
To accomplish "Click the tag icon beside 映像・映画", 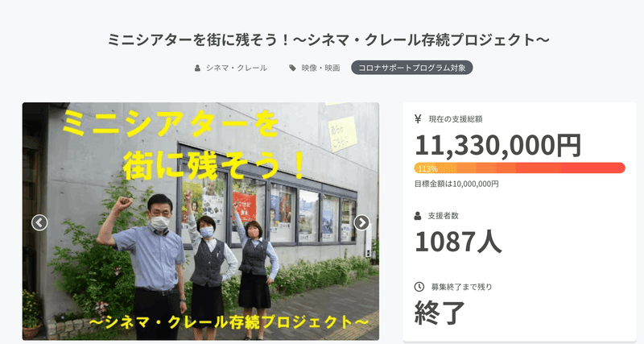I will coord(292,68).
